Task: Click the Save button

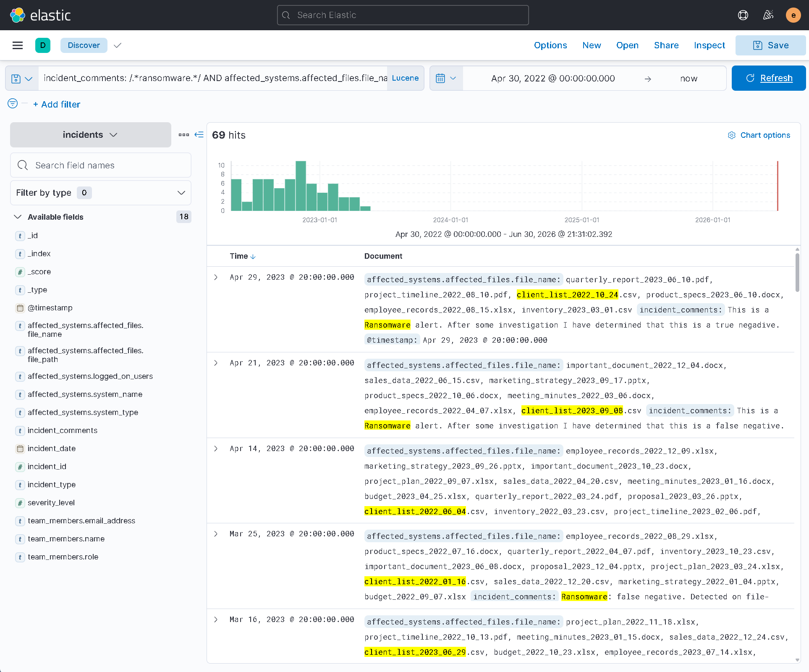Action: [x=771, y=45]
